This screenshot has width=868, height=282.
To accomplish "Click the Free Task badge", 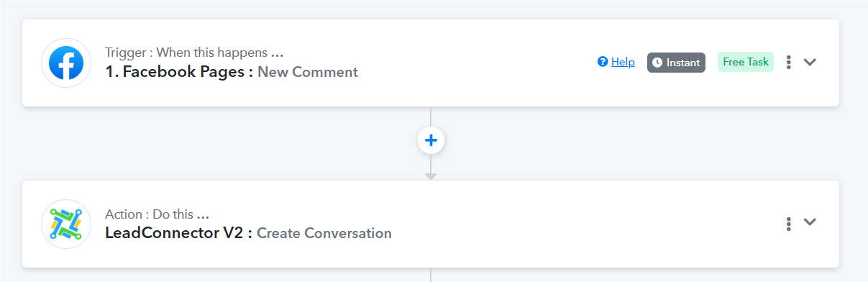I will click(746, 62).
